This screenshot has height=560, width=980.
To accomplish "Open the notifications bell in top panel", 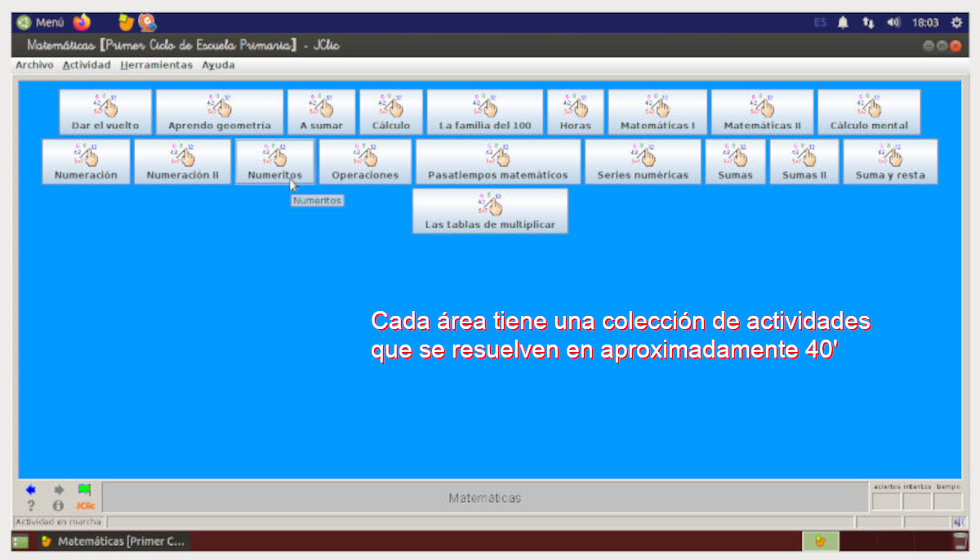I will 843,23.
